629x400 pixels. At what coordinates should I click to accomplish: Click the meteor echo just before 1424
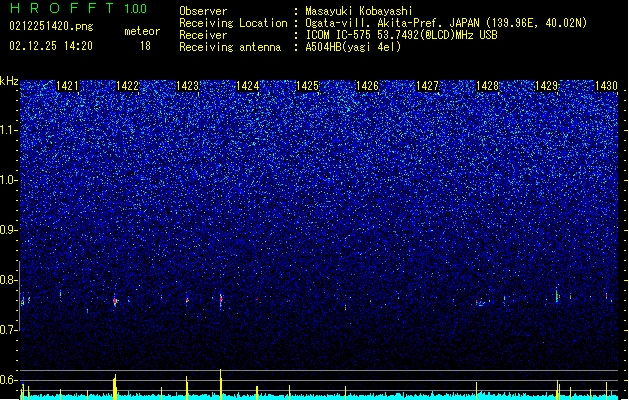point(221,299)
